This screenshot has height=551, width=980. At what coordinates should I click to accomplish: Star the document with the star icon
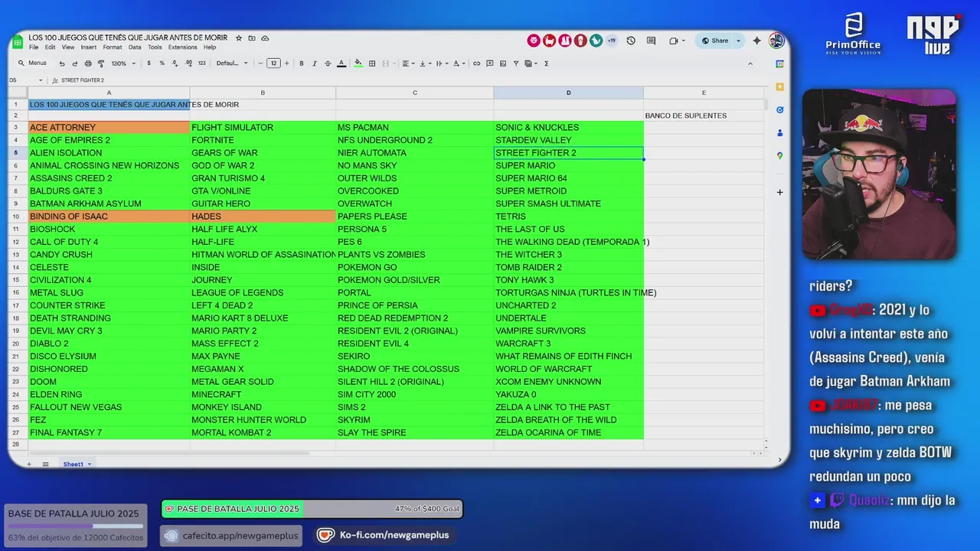coord(239,37)
